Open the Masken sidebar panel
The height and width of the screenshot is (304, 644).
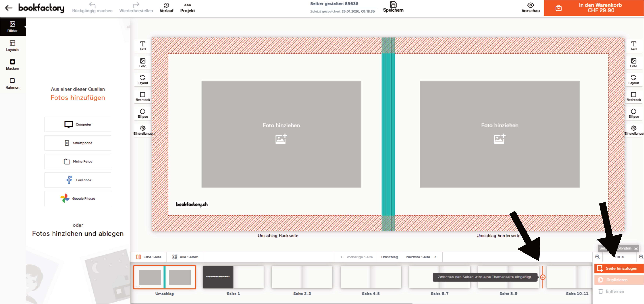[12, 64]
